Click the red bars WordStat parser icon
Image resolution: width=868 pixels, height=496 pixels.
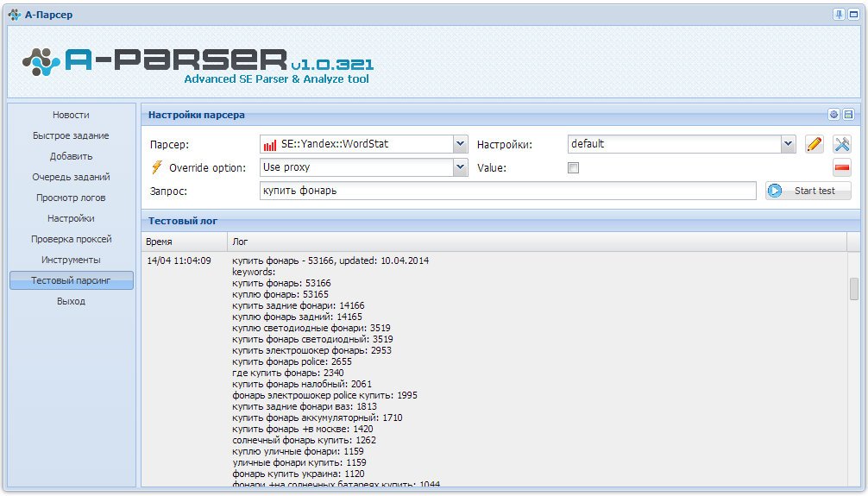pyautogui.click(x=269, y=145)
